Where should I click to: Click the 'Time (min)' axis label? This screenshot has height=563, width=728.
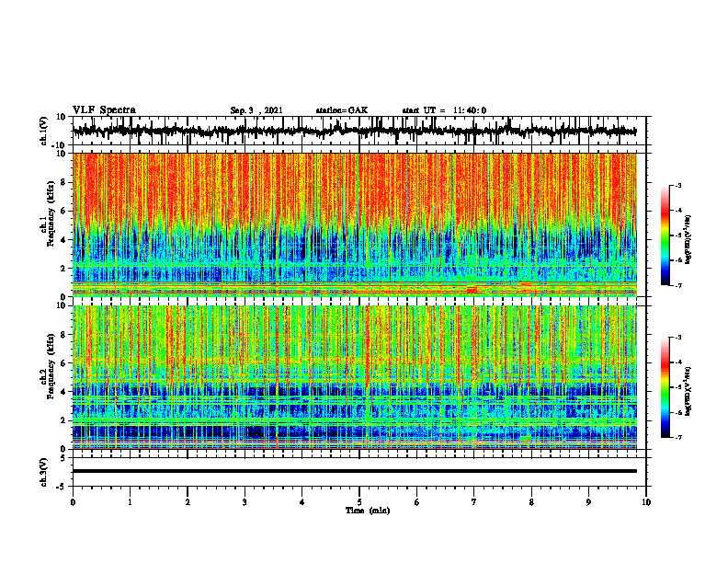(368, 511)
